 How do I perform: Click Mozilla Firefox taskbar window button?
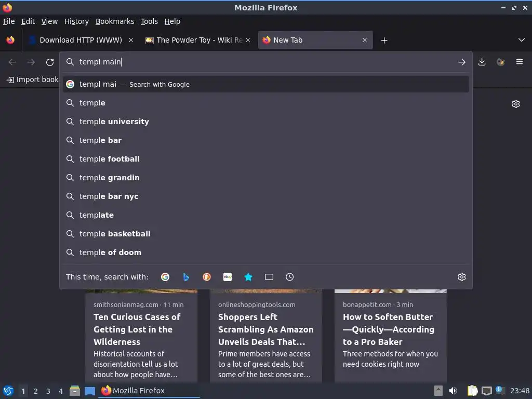149,391
